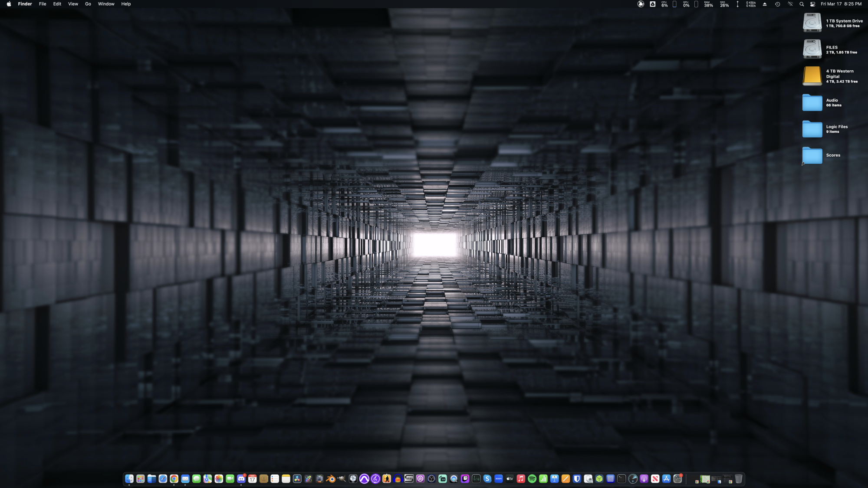Open Terminal from the Dock
Image resolution: width=868 pixels, height=488 pixels.
pyautogui.click(x=621, y=479)
